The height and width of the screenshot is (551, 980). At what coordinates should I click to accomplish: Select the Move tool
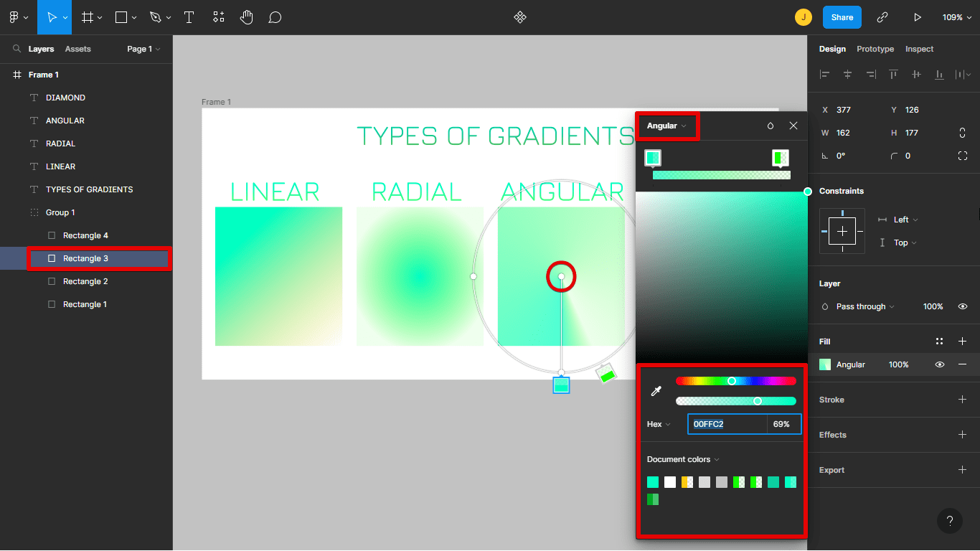[x=53, y=17]
